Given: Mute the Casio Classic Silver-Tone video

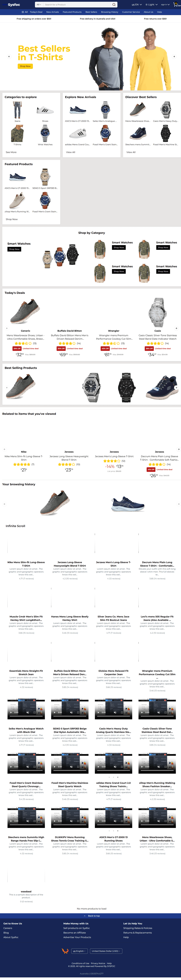Looking at the screenshot, I should [x=159, y=713].
